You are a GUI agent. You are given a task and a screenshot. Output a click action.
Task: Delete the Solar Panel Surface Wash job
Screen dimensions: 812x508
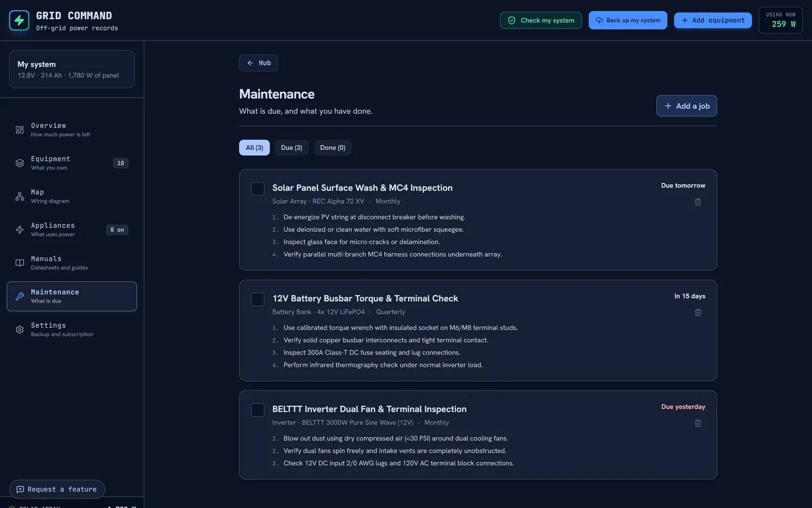698,202
